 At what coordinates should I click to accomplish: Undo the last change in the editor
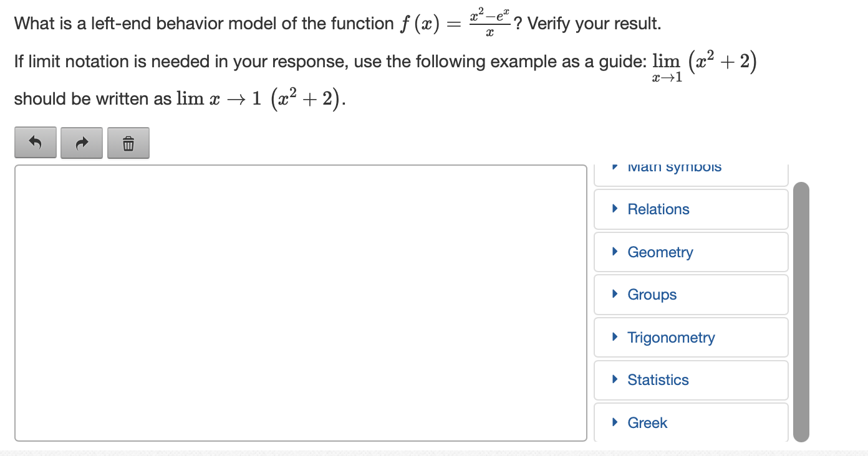tap(36, 142)
